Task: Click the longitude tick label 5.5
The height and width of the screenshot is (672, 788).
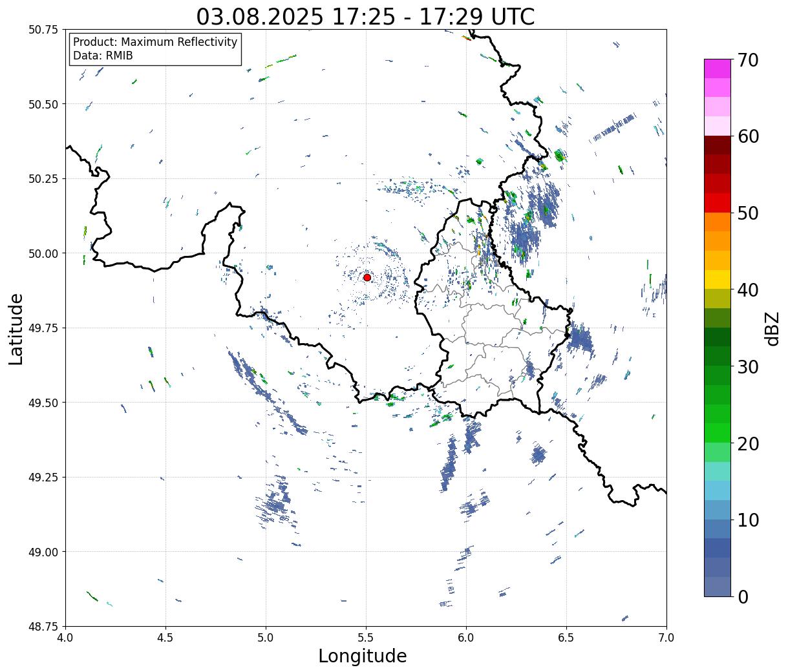Action: point(366,638)
